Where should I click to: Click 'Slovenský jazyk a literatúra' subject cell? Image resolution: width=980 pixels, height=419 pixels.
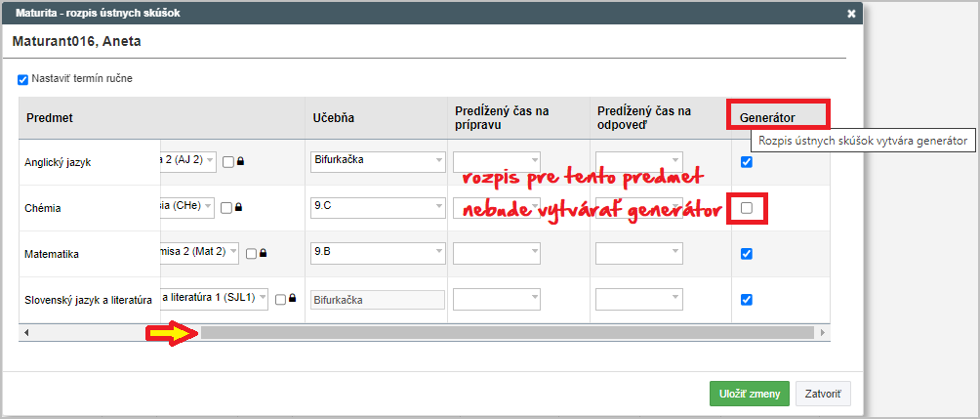point(88,300)
